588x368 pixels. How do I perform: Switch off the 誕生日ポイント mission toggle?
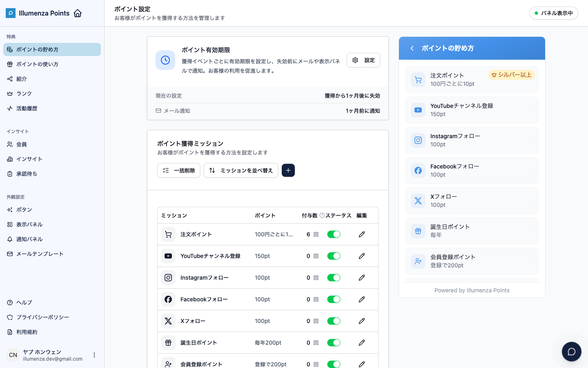point(334,343)
